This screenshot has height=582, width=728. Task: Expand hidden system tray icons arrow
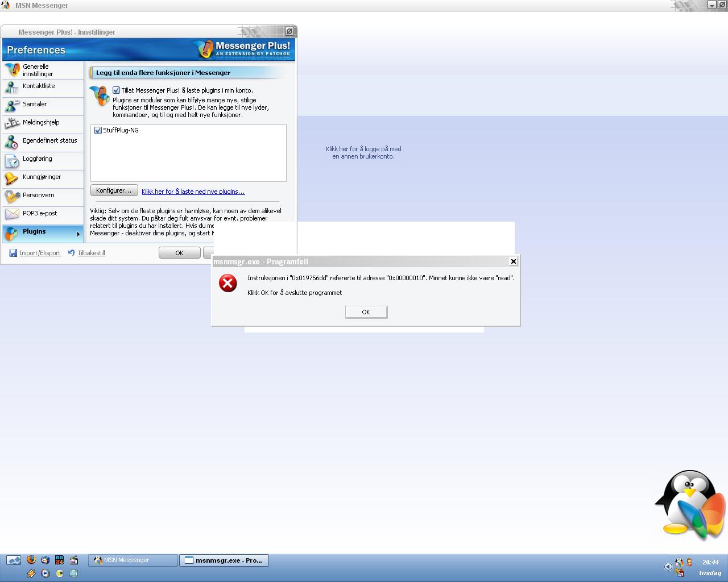[x=668, y=566]
